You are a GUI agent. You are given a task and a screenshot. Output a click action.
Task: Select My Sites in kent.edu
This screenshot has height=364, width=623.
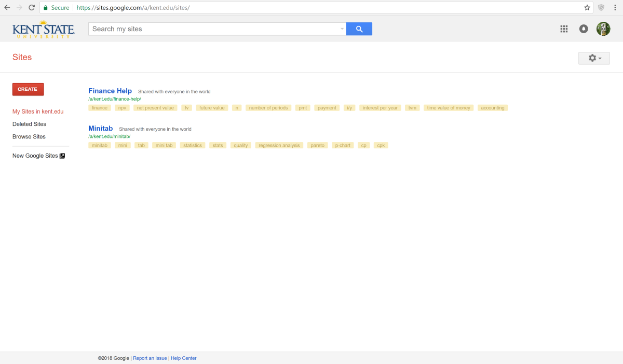[x=38, y=111]
